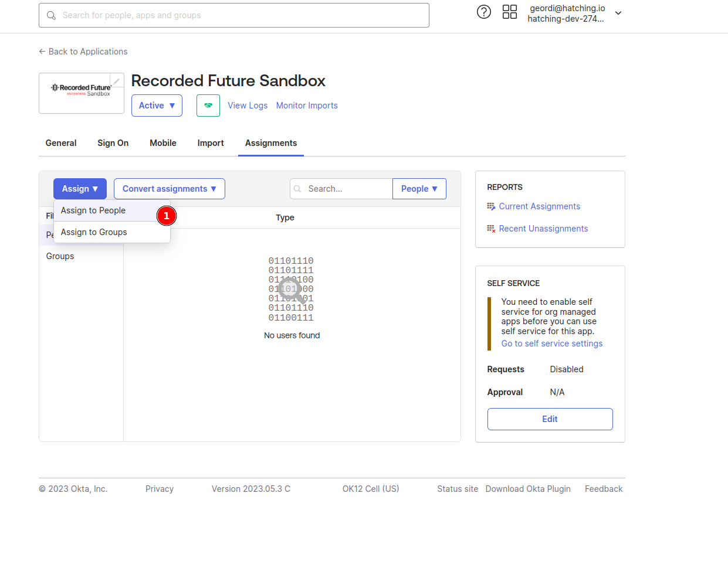
Task: Open the apps grid icon
Action: coord(509,12)
